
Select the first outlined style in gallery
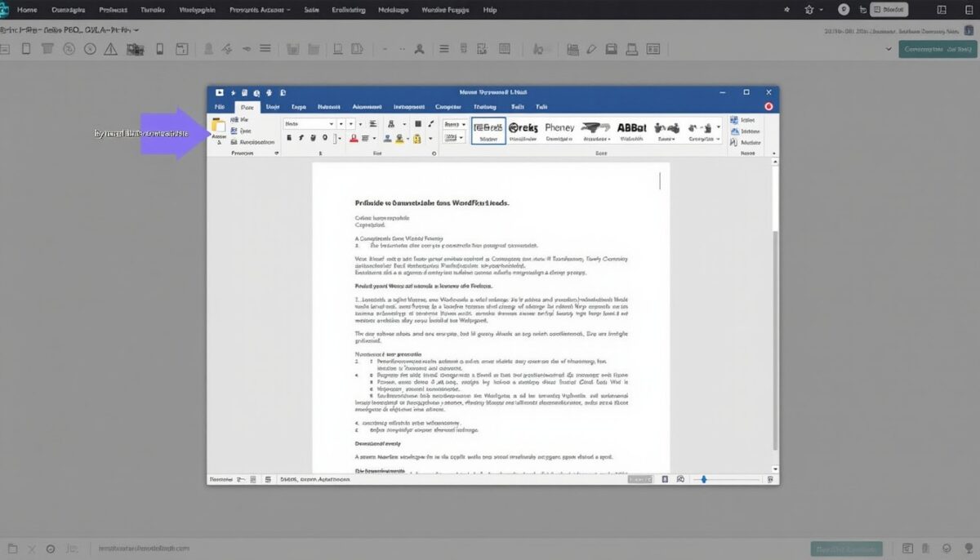click(x=488, y=130)
